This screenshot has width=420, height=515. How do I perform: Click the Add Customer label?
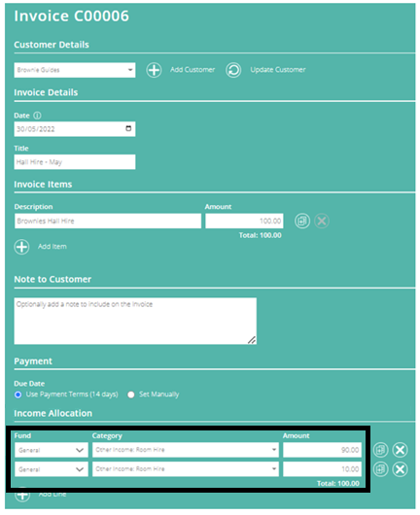pos(192,70)
